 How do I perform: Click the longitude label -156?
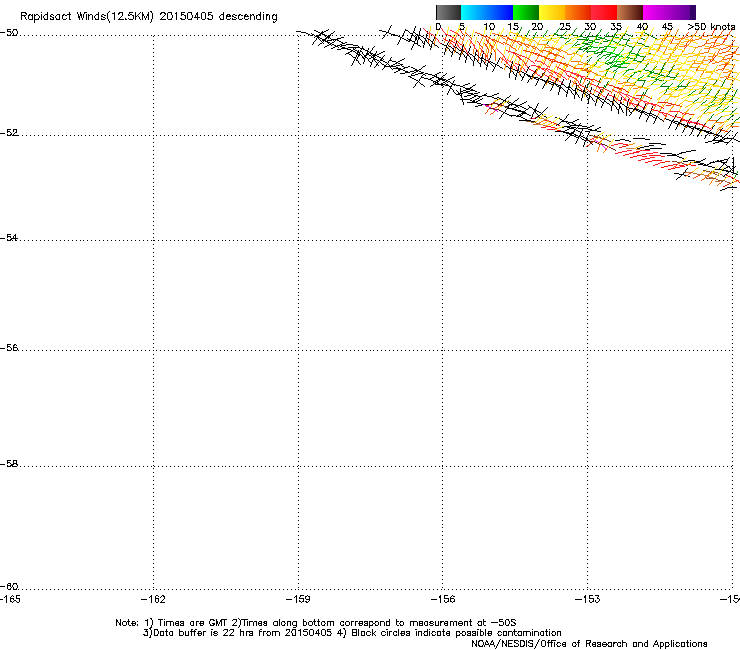pos(443,599)
